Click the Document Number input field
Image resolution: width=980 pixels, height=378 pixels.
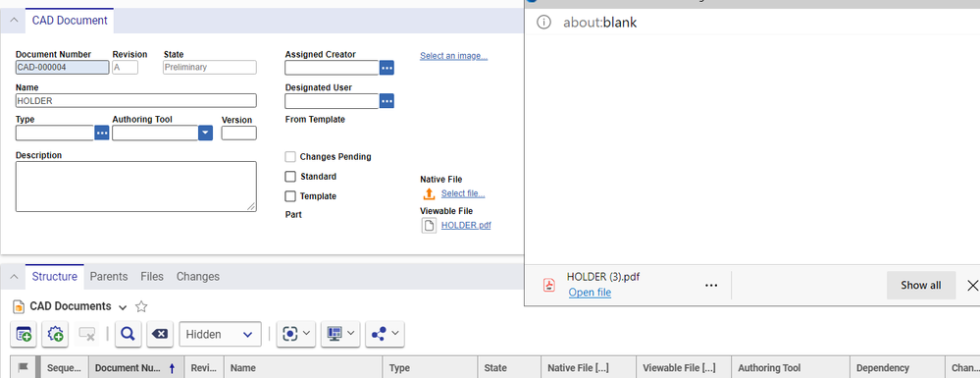click(62, 68)
